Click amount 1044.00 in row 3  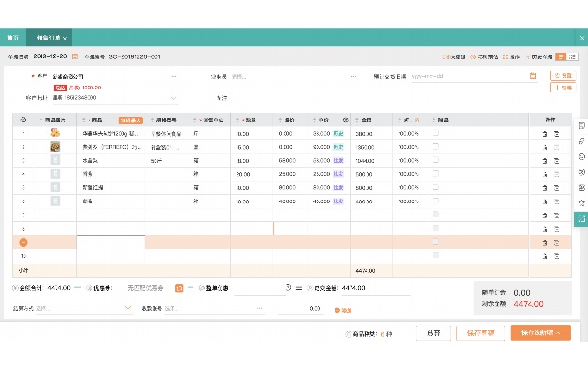point(365,161)
